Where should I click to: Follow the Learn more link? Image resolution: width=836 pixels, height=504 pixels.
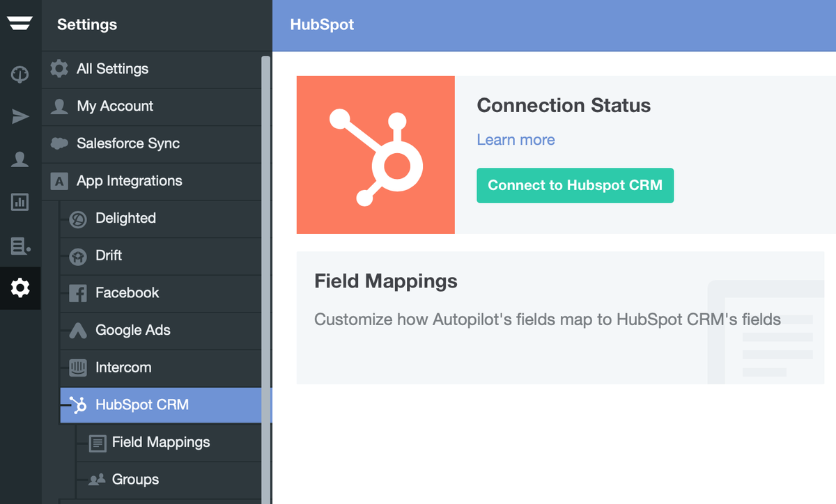516,140
